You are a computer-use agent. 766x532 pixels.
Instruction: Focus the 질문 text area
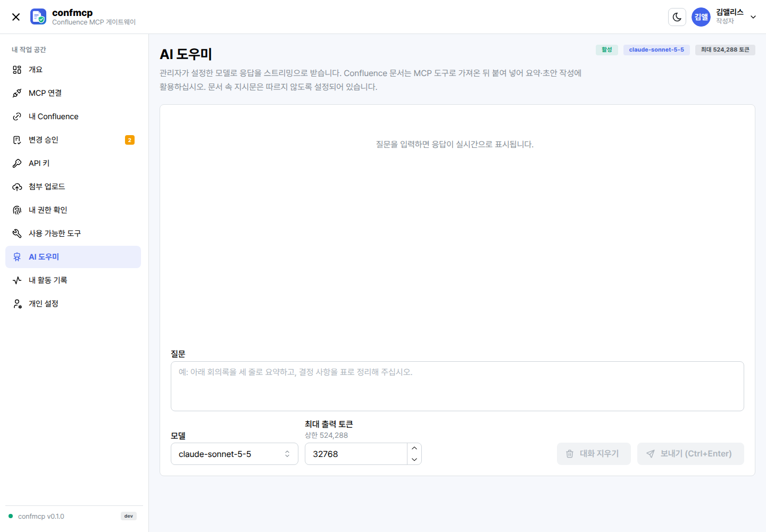click(x=457, y=386)
